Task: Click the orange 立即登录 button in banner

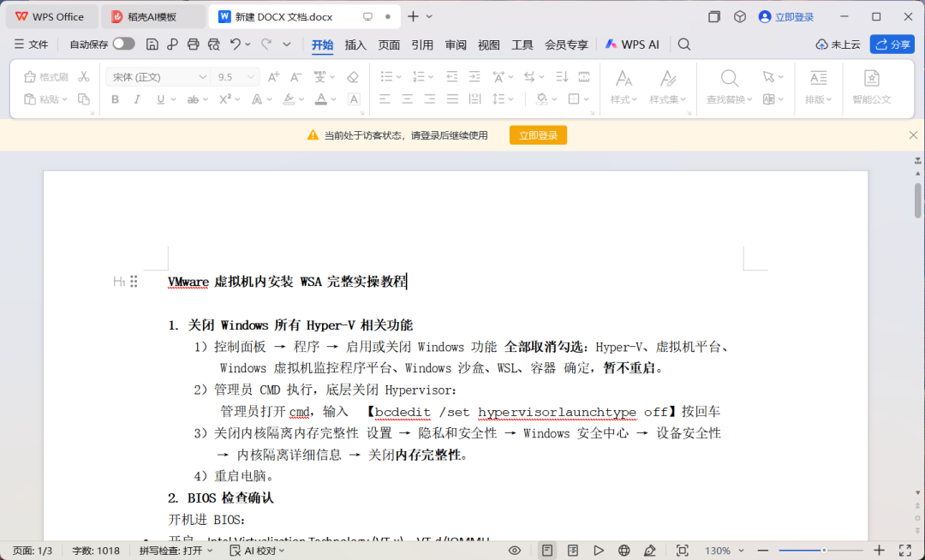Action: click(x=538, y=135)
